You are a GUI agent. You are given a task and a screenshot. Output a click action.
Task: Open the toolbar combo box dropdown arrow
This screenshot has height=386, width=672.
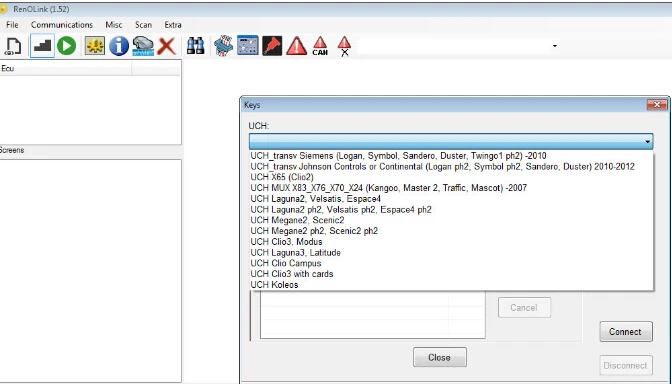(555, 46)
